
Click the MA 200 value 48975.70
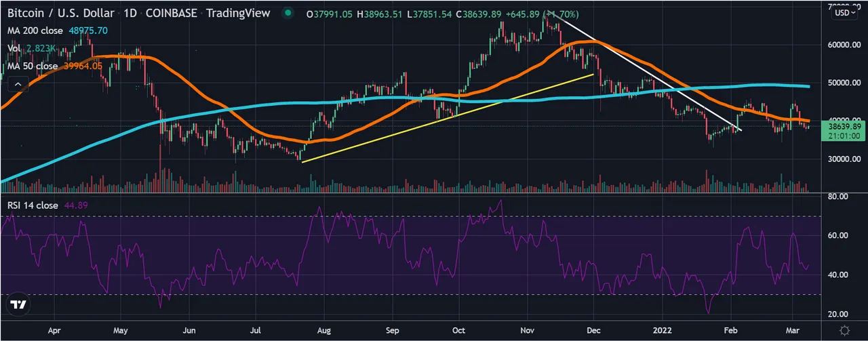[x=88, y=31]
